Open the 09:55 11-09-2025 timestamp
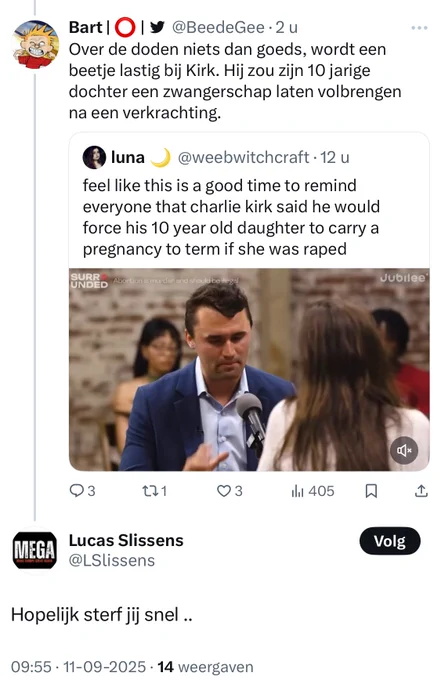This screenshot has width=441, height=680. point(78,667)
